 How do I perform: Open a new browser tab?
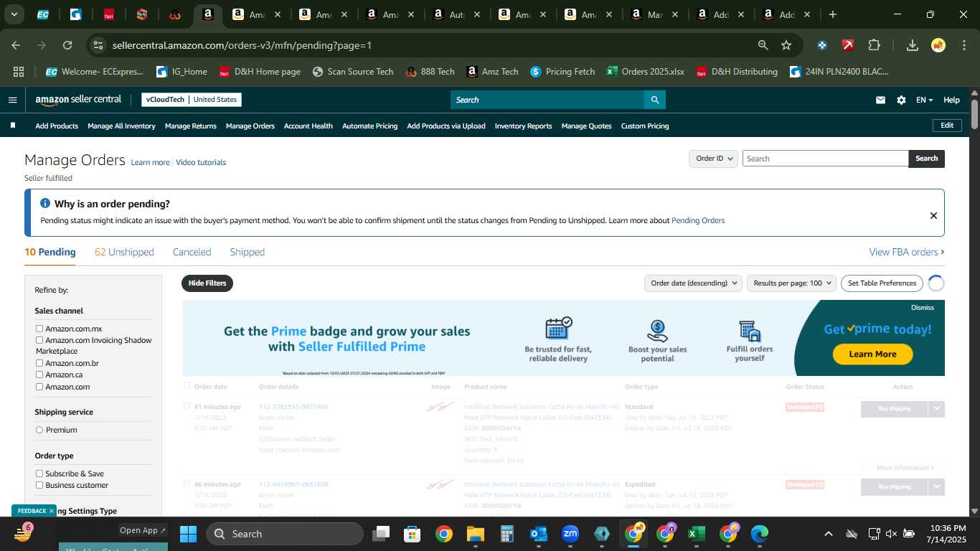click(832, 14)
